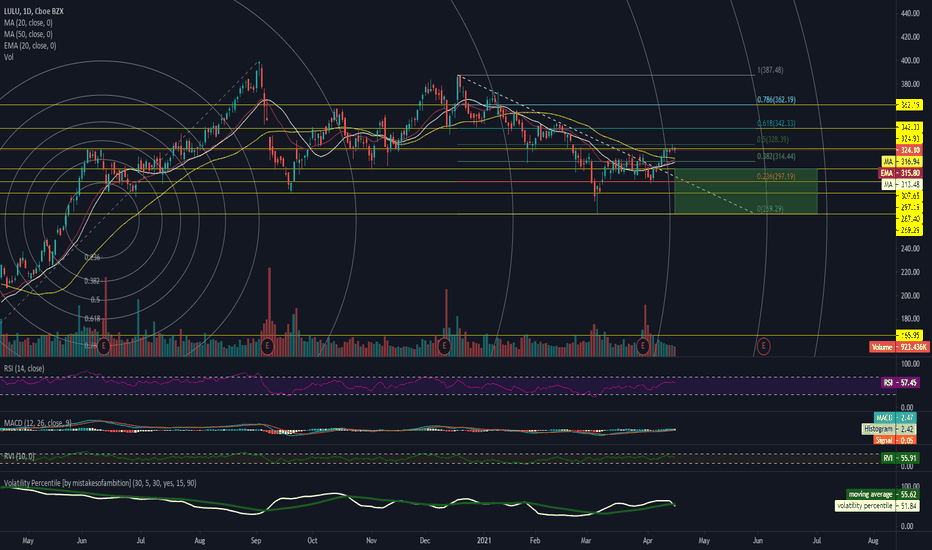The image size is (932, 550).
Task: Open the September earnings E marker
Action: tap(267, 345)
